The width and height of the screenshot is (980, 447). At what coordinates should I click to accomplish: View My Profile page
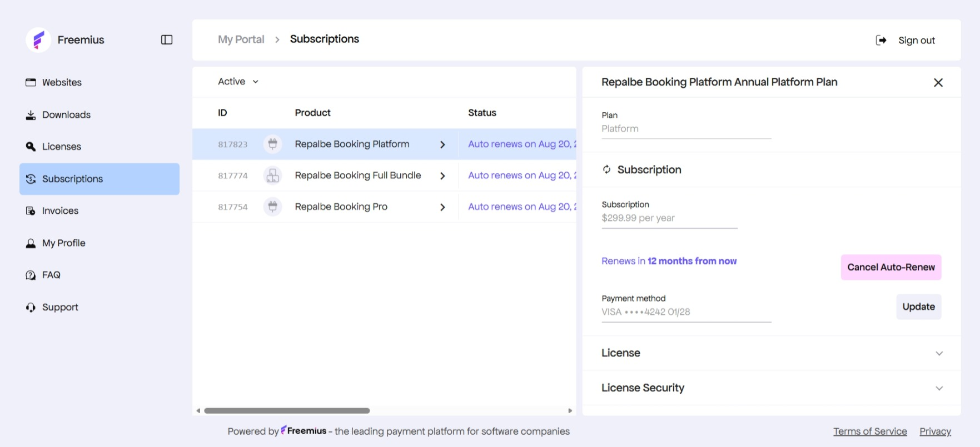[x=100, y=243]
